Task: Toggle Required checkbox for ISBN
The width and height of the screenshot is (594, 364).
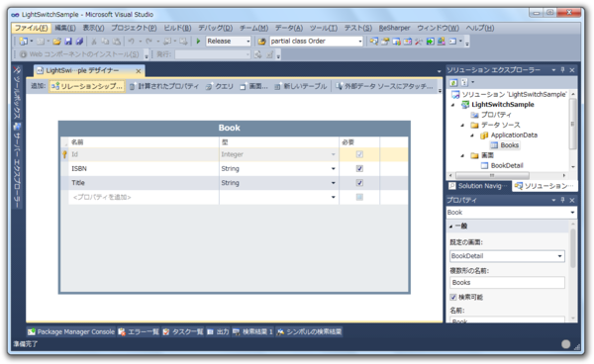Action: [359, 169]
